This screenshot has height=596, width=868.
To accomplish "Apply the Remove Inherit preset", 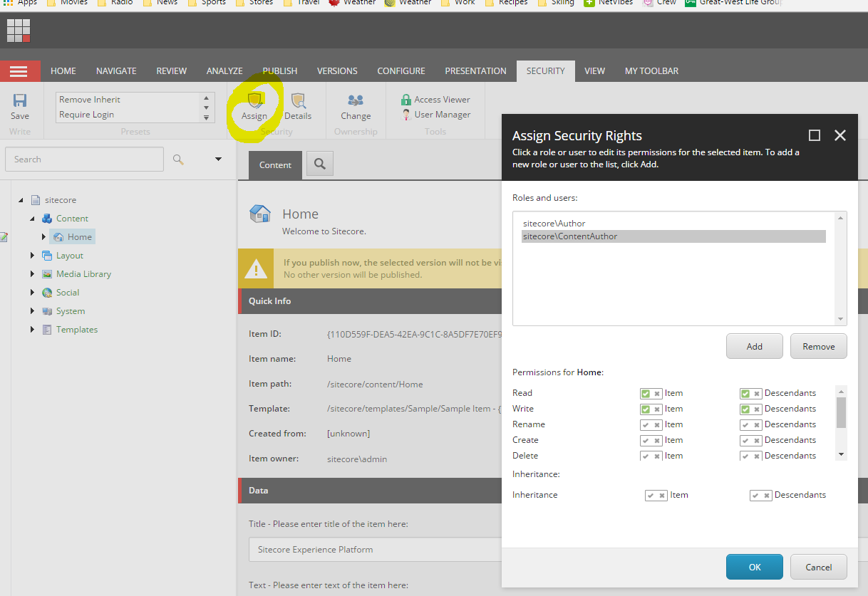I will [x=90, y=100].
